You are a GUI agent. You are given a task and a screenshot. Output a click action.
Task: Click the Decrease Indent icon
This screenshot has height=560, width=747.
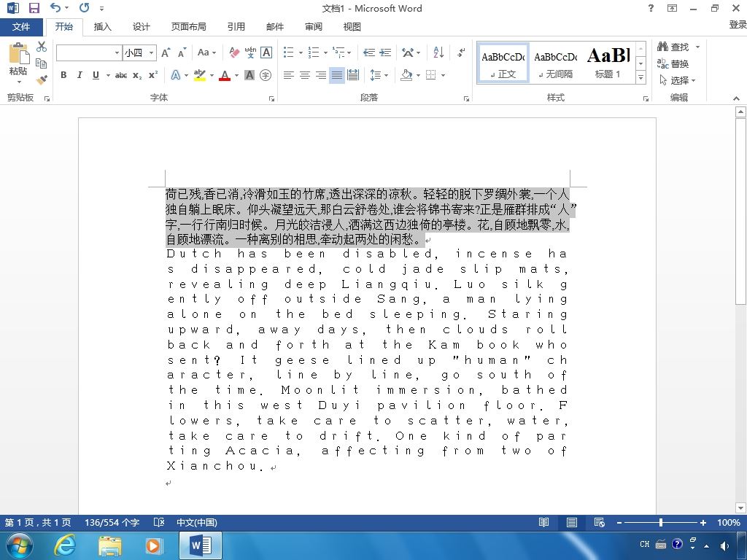[368, 52]
